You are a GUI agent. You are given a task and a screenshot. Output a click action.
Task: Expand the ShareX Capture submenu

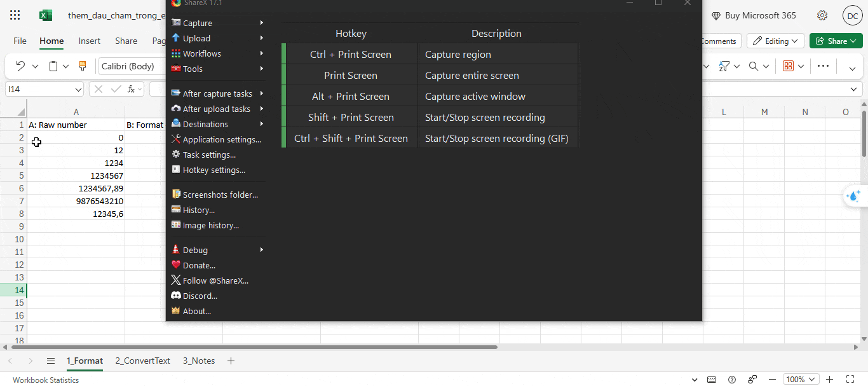tap(217, 23)
